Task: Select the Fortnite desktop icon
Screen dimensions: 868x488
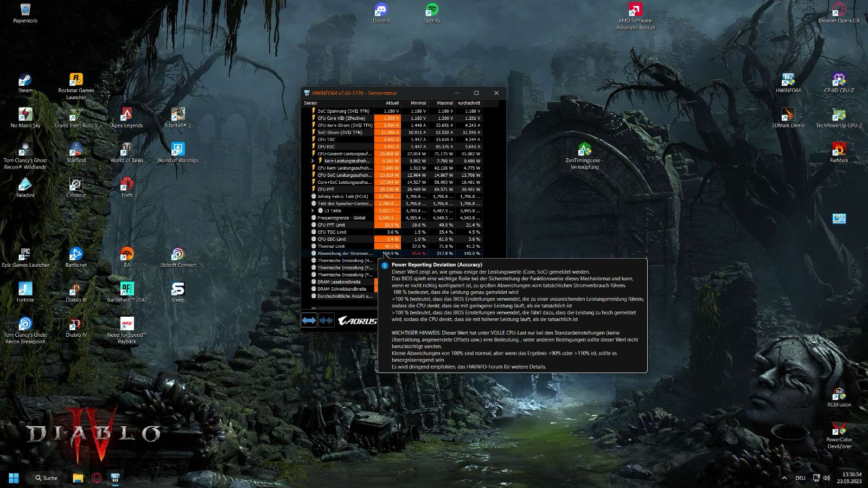Action: [x=25, y=292]
